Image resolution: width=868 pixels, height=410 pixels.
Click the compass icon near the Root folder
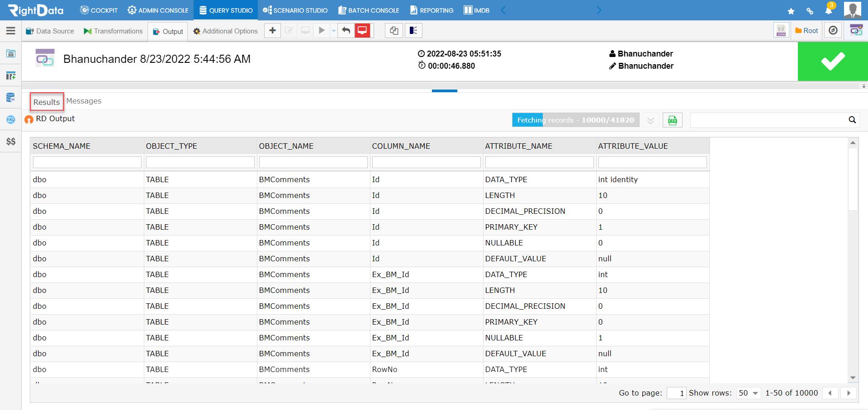click(x=833, y=30)
